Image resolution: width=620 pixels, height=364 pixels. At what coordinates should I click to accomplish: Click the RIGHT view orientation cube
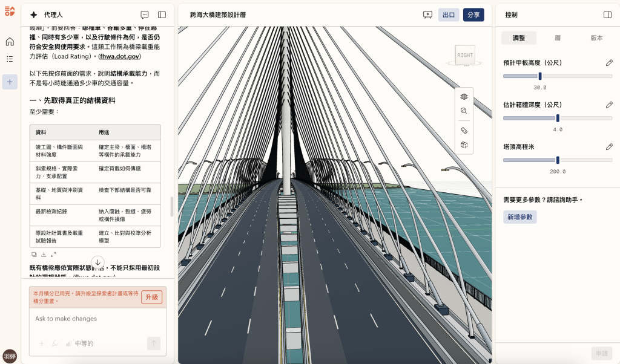[x=464, y=55]
